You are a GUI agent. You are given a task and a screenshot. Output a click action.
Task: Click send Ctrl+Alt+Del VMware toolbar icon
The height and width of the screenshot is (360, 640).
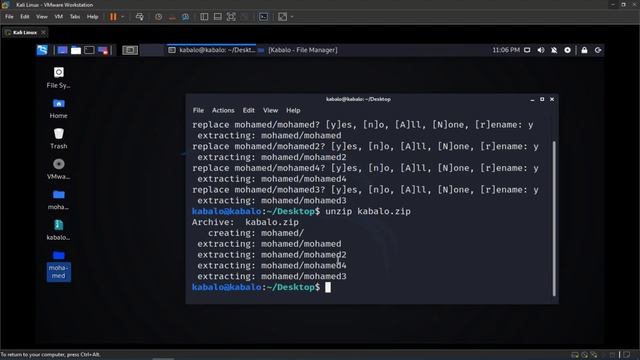coord(140,17)
